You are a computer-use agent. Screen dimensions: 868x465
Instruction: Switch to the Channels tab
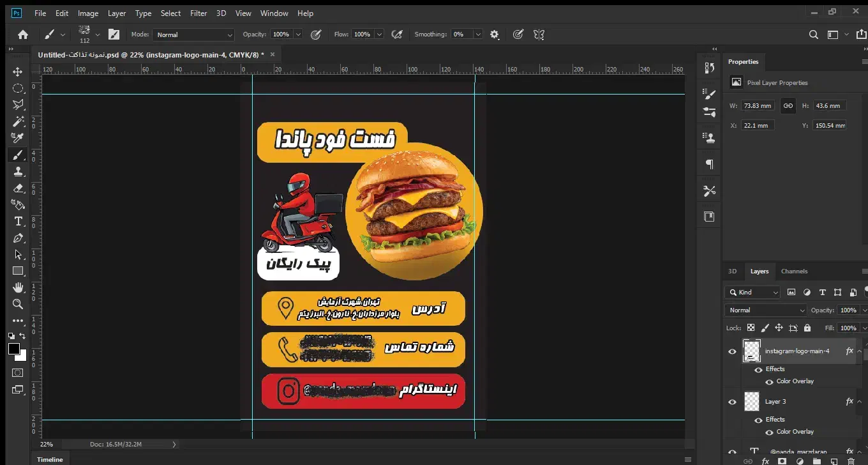[x=794, y=271]
